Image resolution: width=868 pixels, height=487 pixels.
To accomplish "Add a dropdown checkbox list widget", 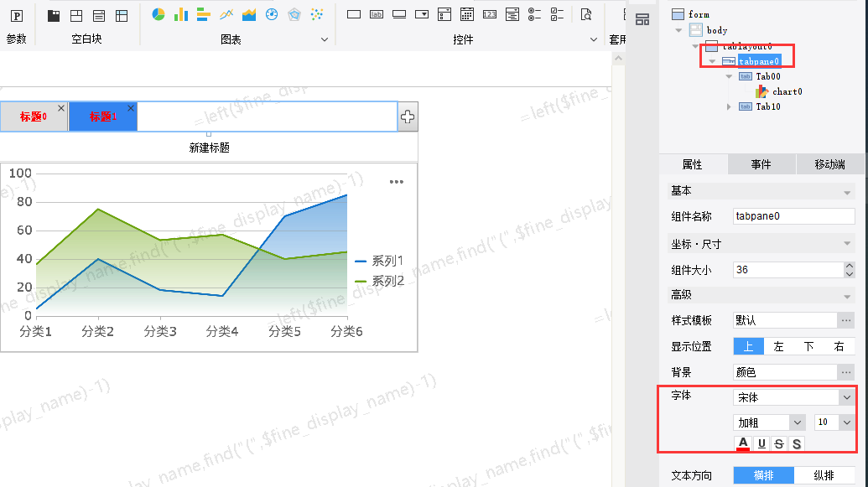I will 444,14.
